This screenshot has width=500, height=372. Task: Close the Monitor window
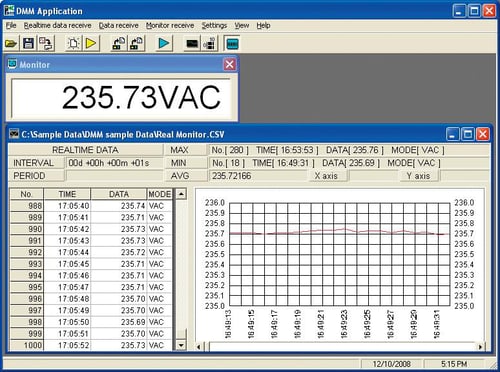point(230,64)
